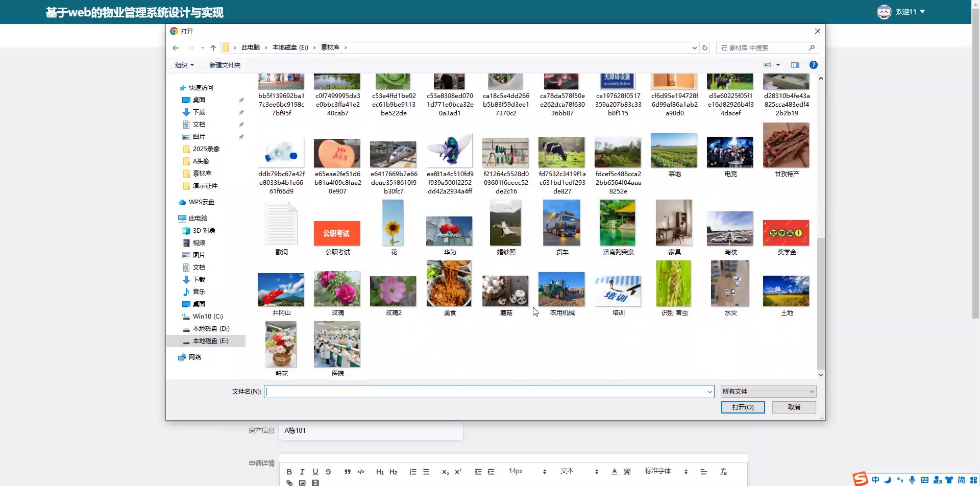The width and height of the screenshot is (980, 486).
Task: Open the 组织 menu
Action: [x=184, y=65]
